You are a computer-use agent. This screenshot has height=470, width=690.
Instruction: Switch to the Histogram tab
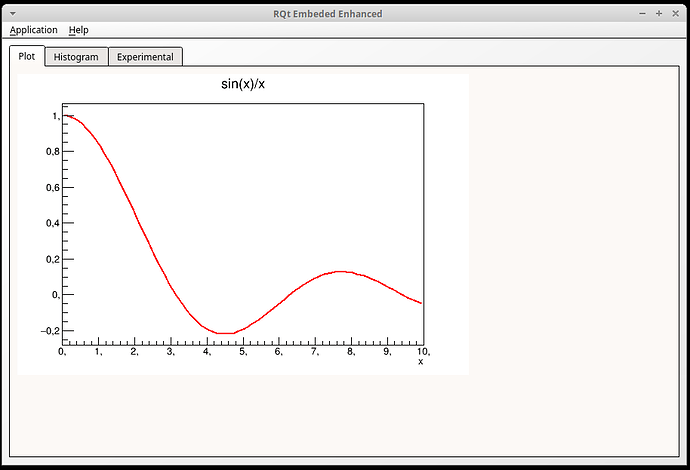(76, 57)
